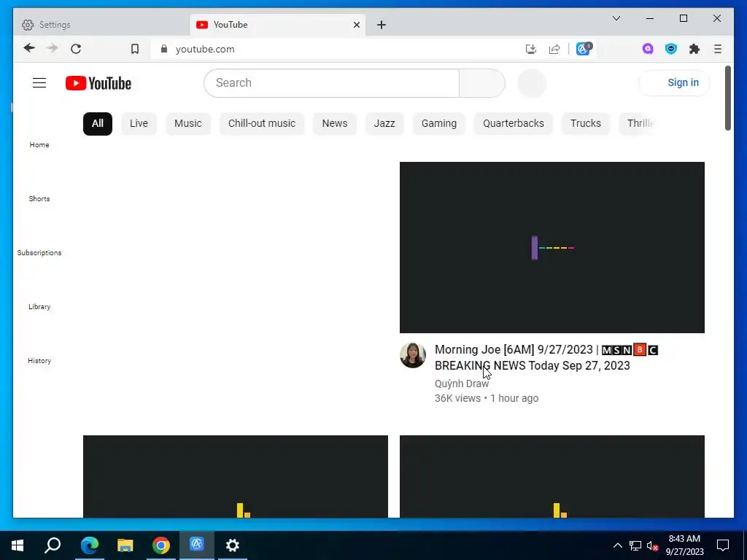The height and width of the screenshot is (560, 747).
Task: Select the Music filter chip
Action: [187, 124]
